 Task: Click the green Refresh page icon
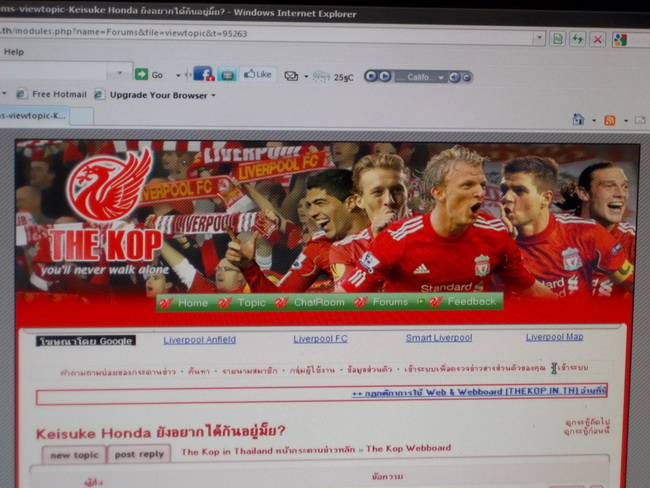[x=577, y=39]
